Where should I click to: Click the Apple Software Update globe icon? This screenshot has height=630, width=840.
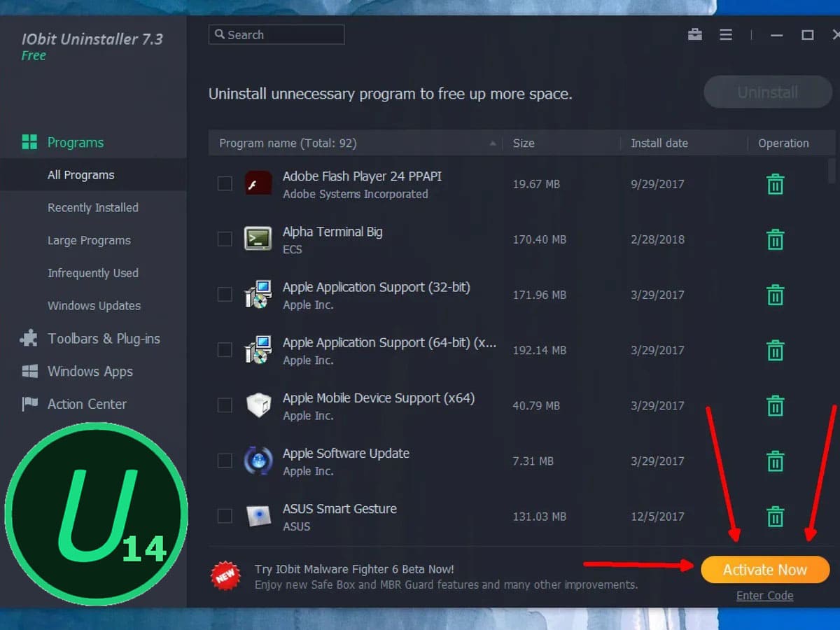pyautogui.click(x=258, y=461)
